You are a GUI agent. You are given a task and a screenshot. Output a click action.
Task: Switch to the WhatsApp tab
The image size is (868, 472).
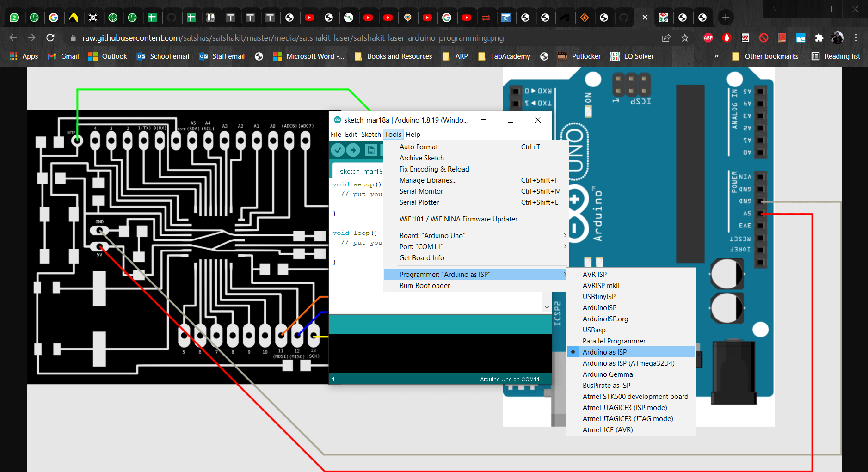(14, 18)
